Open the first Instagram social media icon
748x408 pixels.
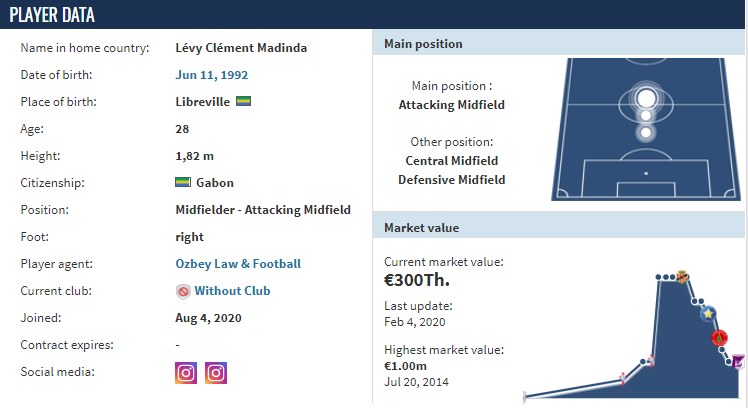pyautogui.click(x=186, y=373)
